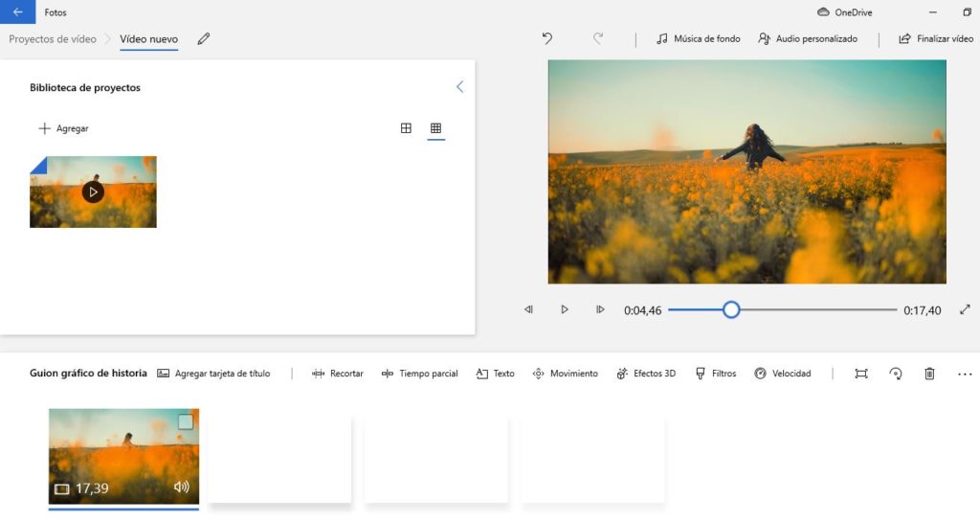Switch library to large thumbnails view
The width and height of the screenshot is (980, 523).
(x=406, y=128)
